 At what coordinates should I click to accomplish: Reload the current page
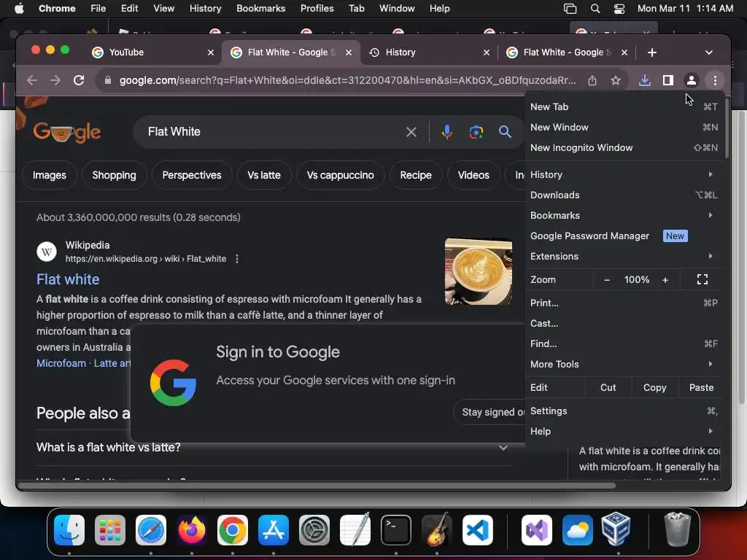tap(79, 80)
